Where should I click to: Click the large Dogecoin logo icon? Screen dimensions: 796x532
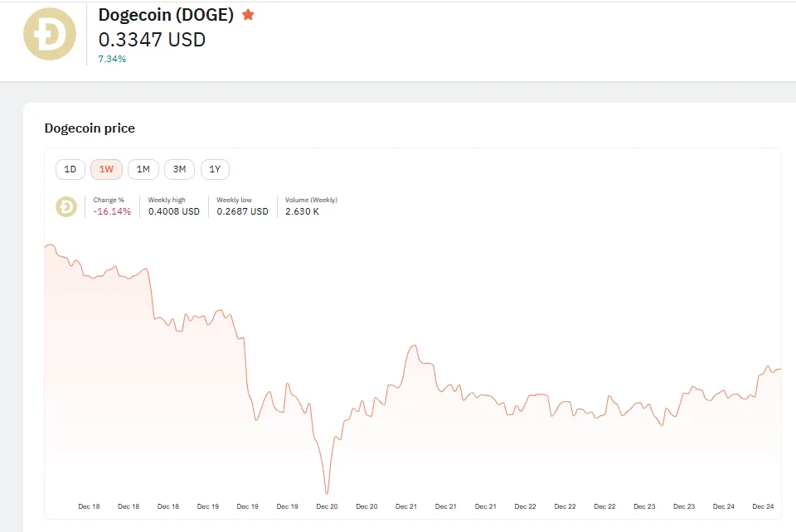click(x=50, y=34)
